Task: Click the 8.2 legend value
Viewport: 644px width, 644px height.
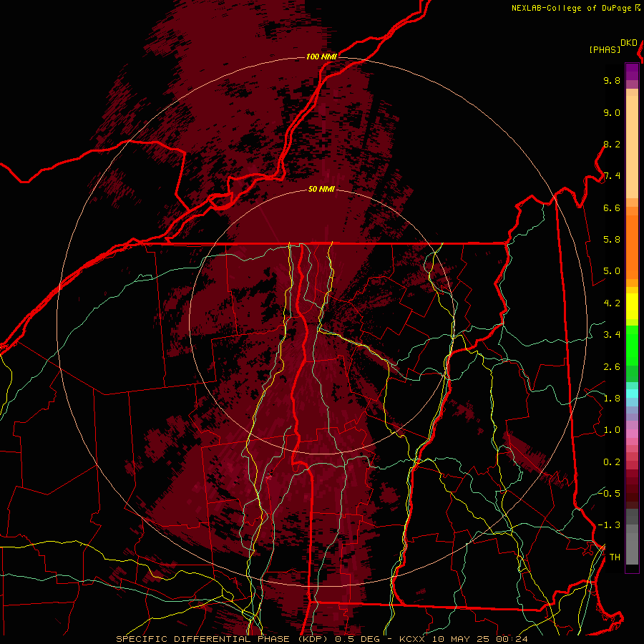Action: tap(612, 145)
